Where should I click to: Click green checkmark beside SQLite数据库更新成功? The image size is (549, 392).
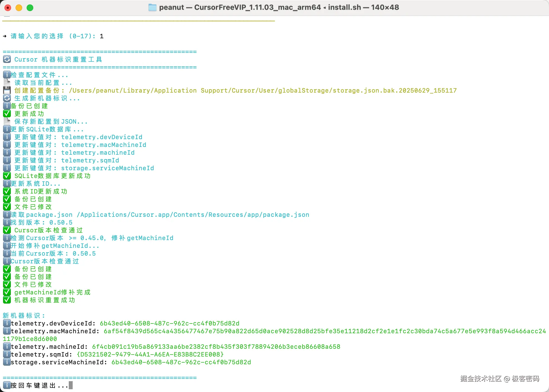tap(7, 176)
